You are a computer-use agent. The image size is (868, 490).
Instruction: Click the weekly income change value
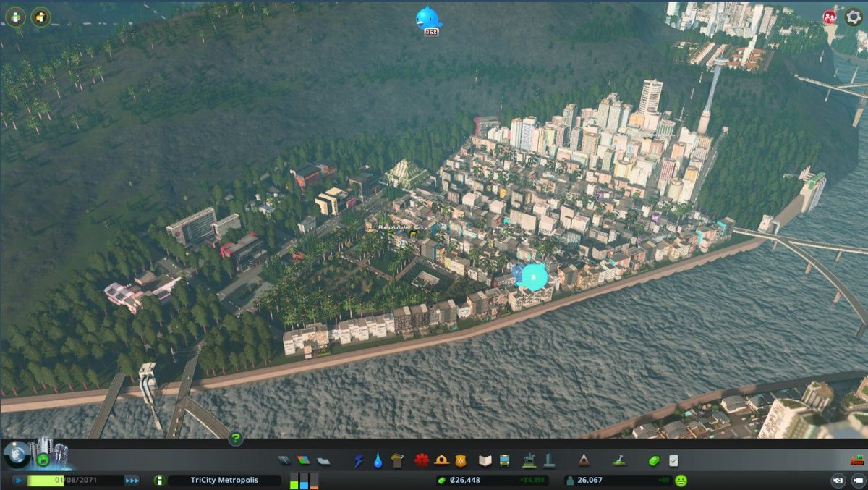(x=532, y=480)
